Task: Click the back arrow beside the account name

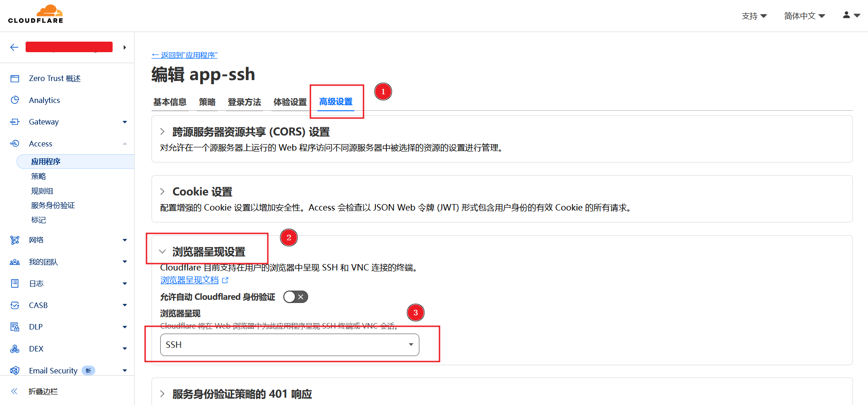Action: tap(14, 47)
